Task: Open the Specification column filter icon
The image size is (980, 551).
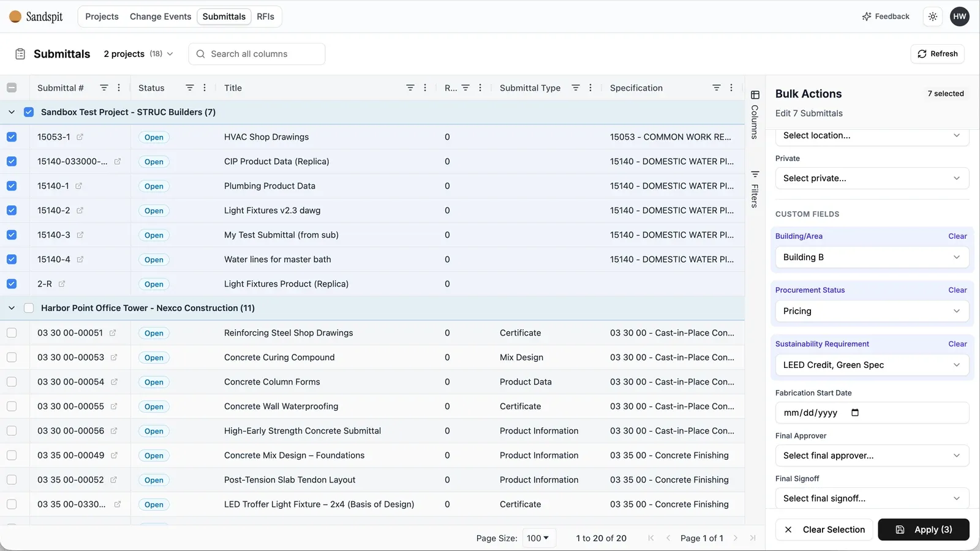Action: click(717, 88)
